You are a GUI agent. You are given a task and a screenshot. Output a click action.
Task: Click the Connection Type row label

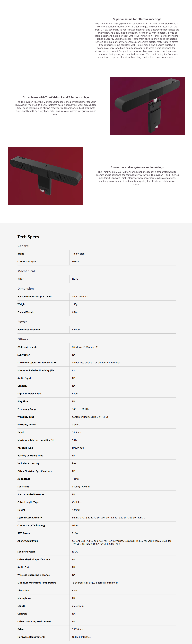[27, 262]
